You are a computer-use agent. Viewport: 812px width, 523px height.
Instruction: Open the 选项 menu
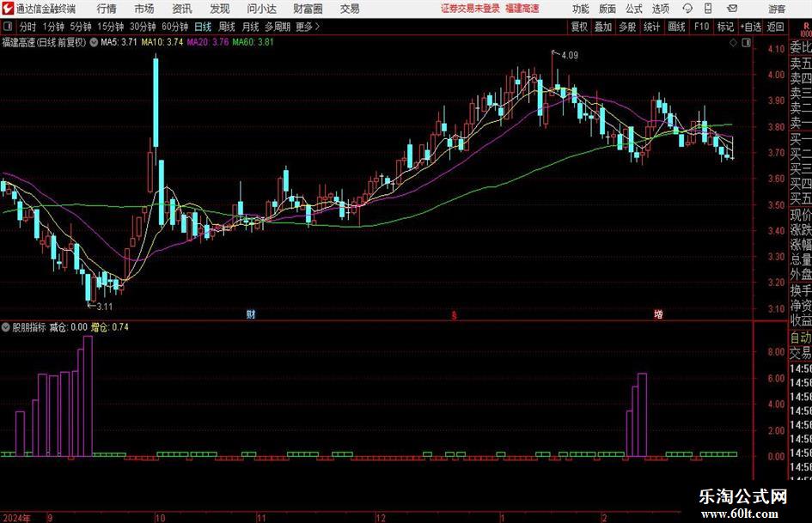click(x=660, y=9)
